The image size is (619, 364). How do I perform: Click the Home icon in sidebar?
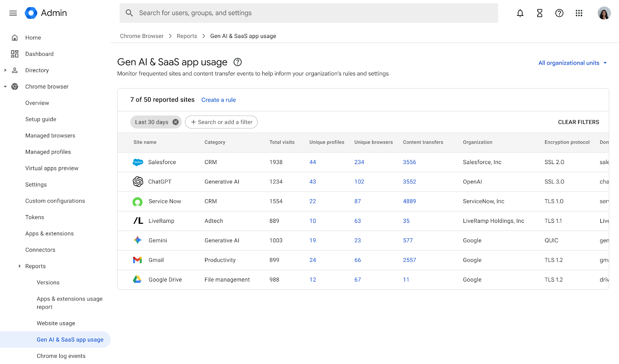coord(15,38)
